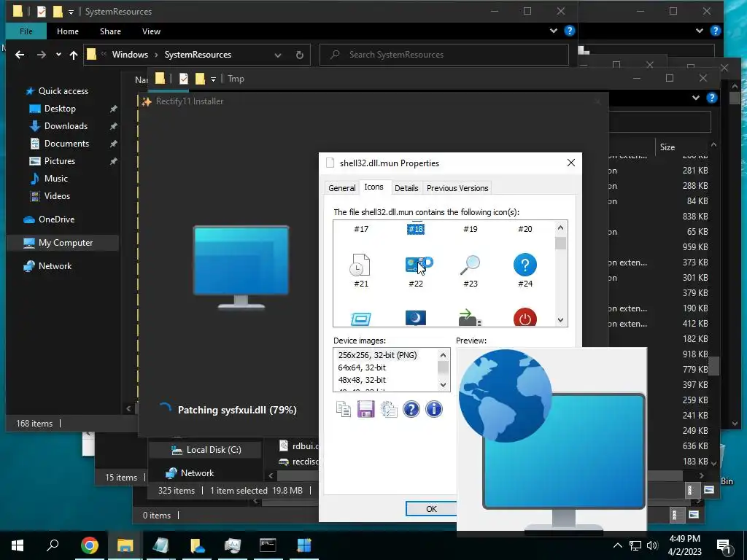Click the blue help icon in SystemResources ribbon
747x560 pixels.
569,31
